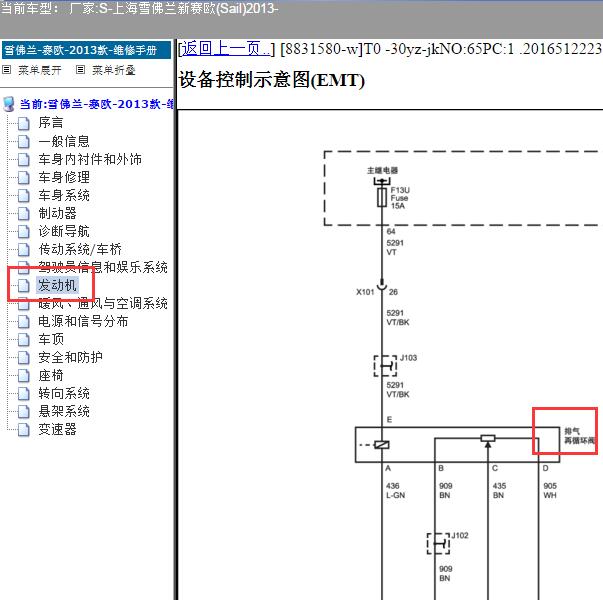Open 安全和防护 chapter
This screenshot has height=600, width=603.
[x=70, y=357]
